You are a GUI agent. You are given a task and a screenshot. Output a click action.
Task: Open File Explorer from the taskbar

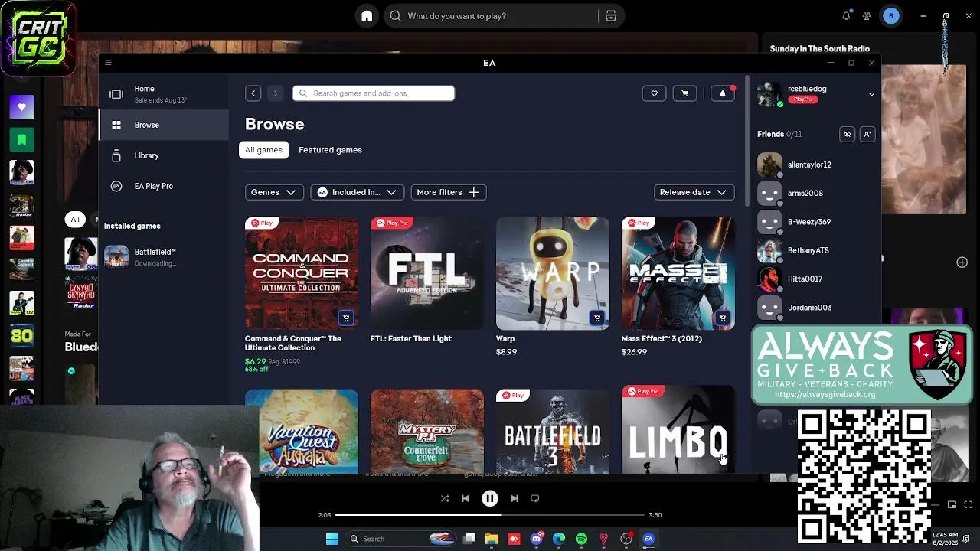pos(492,539)
